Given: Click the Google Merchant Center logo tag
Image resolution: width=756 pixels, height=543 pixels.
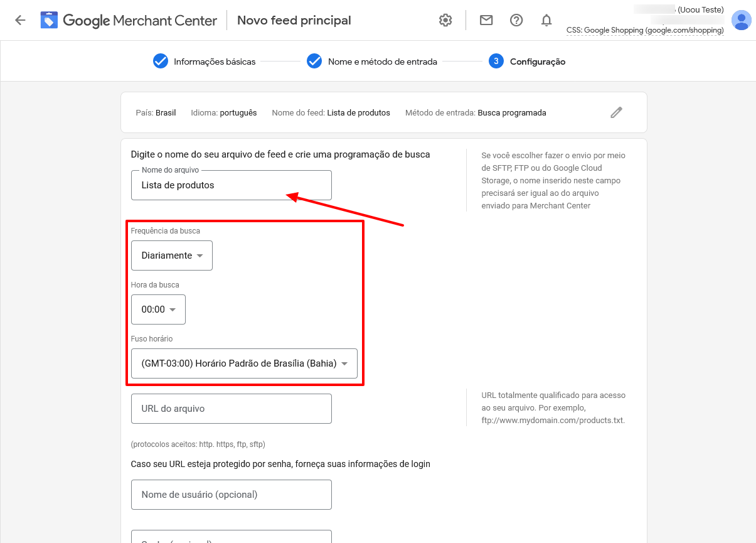Looking at the screenshot, I should (x=49, y=20).
